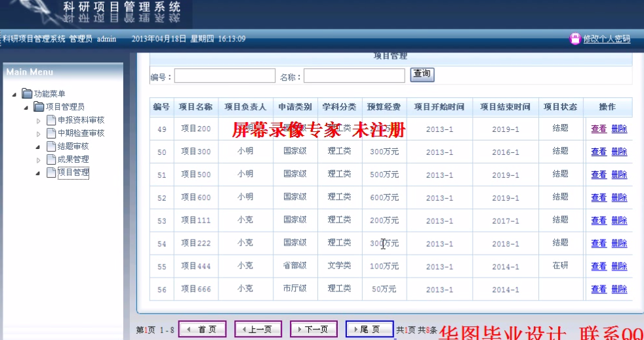Click the page icon beside 申报资料审核
The width and height of the screenshot is (644, 340).
(51, 120)
